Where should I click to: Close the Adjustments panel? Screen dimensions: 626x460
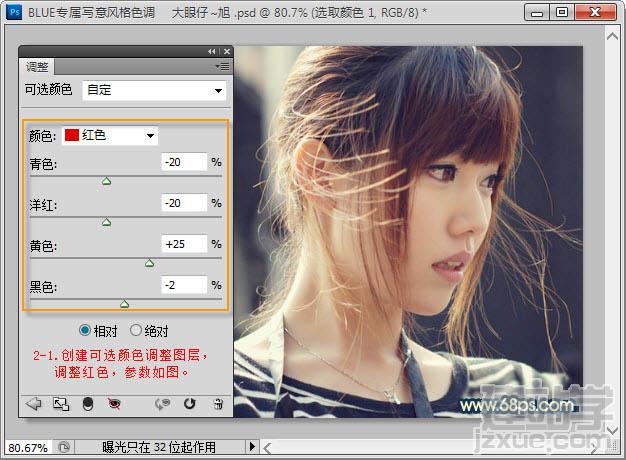point(227,52)
